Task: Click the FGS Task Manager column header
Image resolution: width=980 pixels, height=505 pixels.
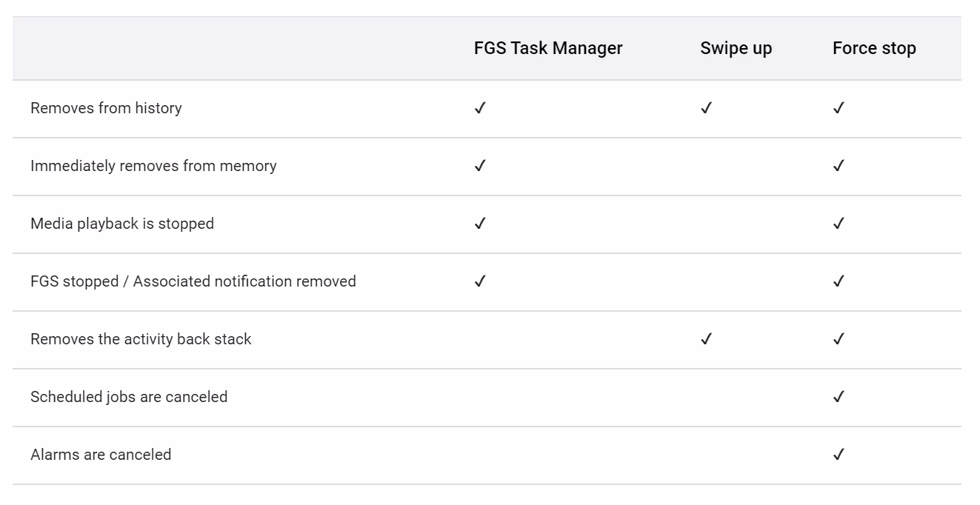Action: coord(548,48)
